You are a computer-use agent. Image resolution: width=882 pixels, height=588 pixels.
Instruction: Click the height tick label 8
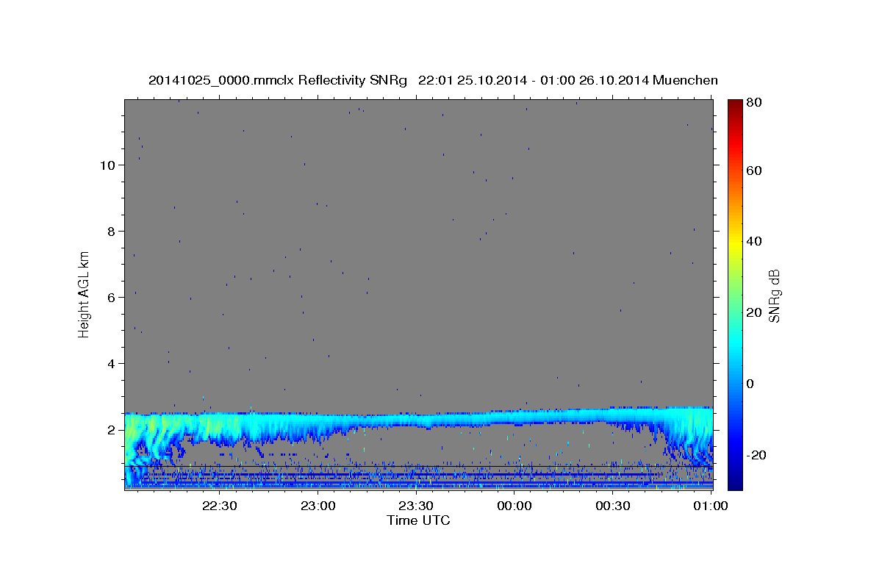pos(112,232)
